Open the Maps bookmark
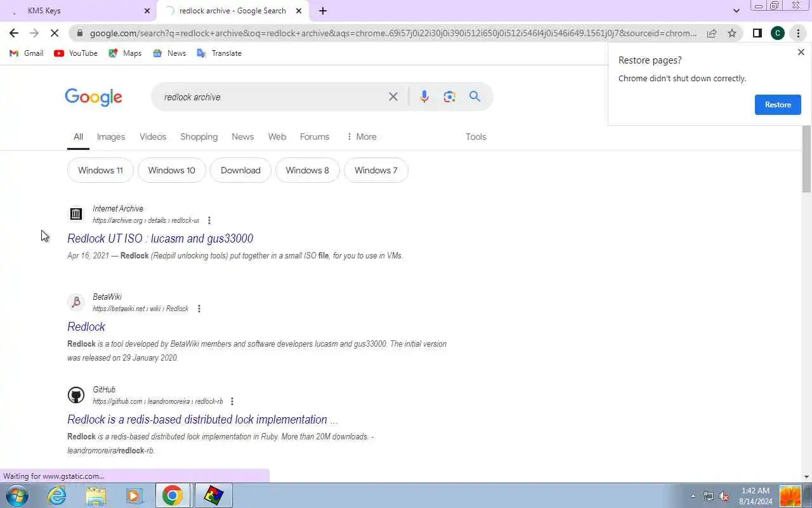Image resolution: width=812 pixels, height=508 pixels. click(125, 53)
